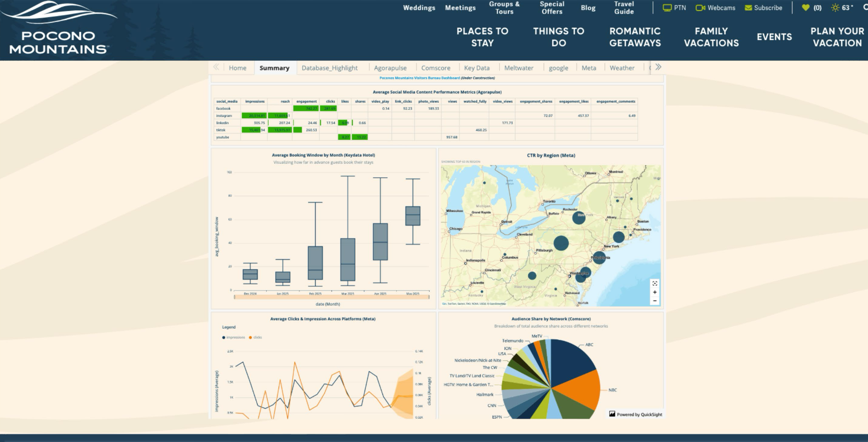
Task: Open the Weather tab
Action: tap(622, 68)
